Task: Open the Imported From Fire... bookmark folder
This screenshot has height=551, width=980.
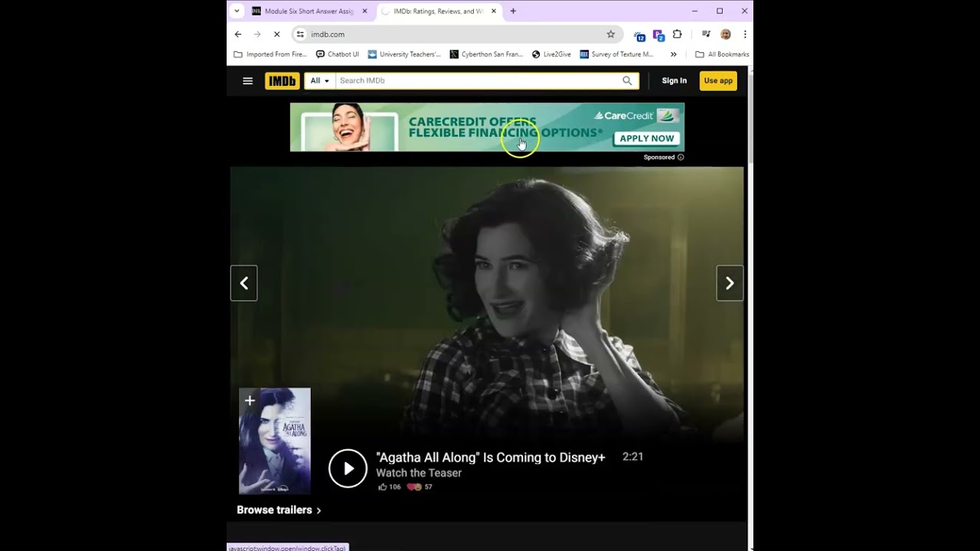Action: tap(270, 54)
